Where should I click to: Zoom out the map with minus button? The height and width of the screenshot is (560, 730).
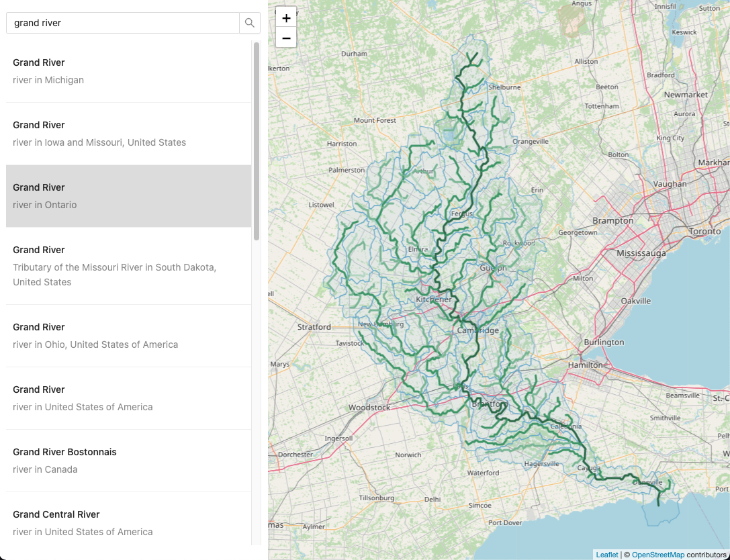286,38
